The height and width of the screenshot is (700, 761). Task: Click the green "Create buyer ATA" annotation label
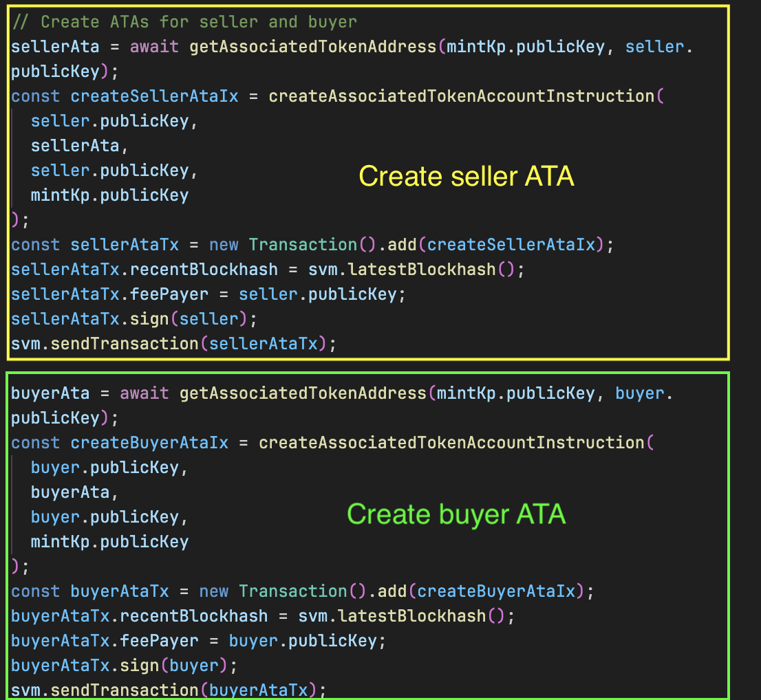(x=455, y=514)
